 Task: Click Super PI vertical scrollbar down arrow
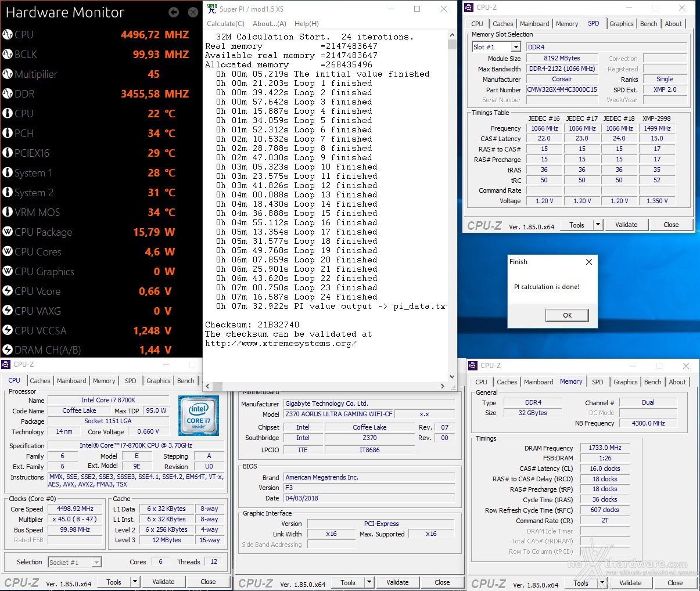point(452,377)
